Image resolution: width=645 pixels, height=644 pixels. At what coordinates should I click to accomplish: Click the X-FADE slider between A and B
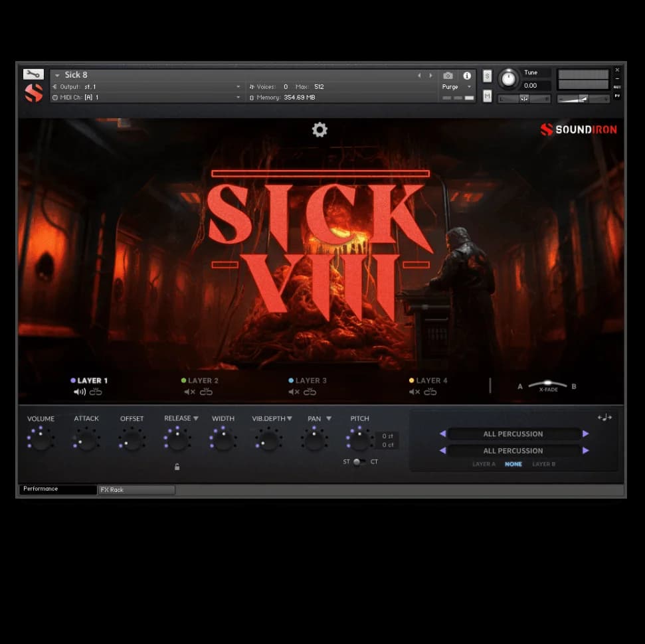click(547, 385)
